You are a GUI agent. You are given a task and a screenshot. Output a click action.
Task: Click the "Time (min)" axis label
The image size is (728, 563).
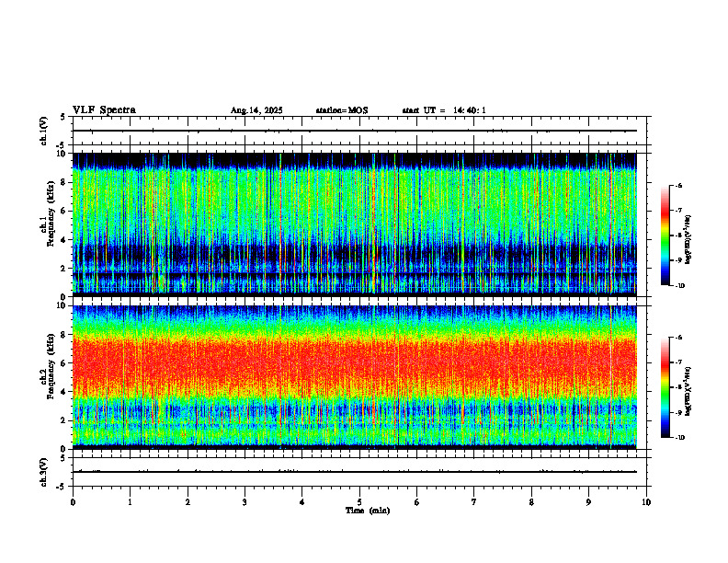click(x=368, y=511)
